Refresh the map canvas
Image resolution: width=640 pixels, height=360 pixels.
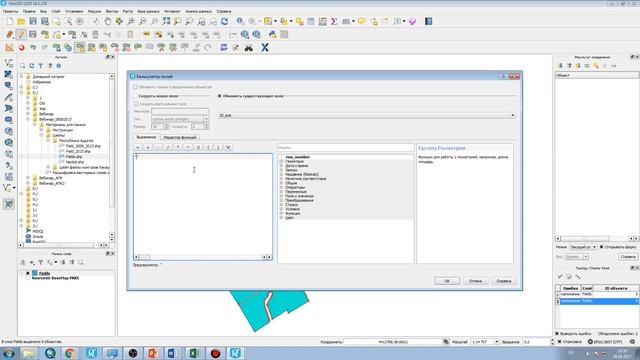pyautogui.click(x=224, y=21)
